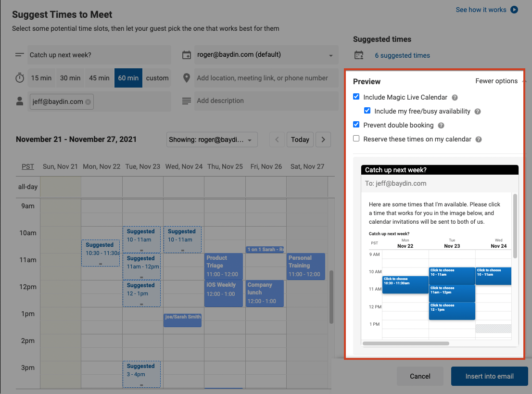Click preview horizontal scrollbar
Viewport: 532px width, 394px height.
pyautogui.click(x=406, y=343)
